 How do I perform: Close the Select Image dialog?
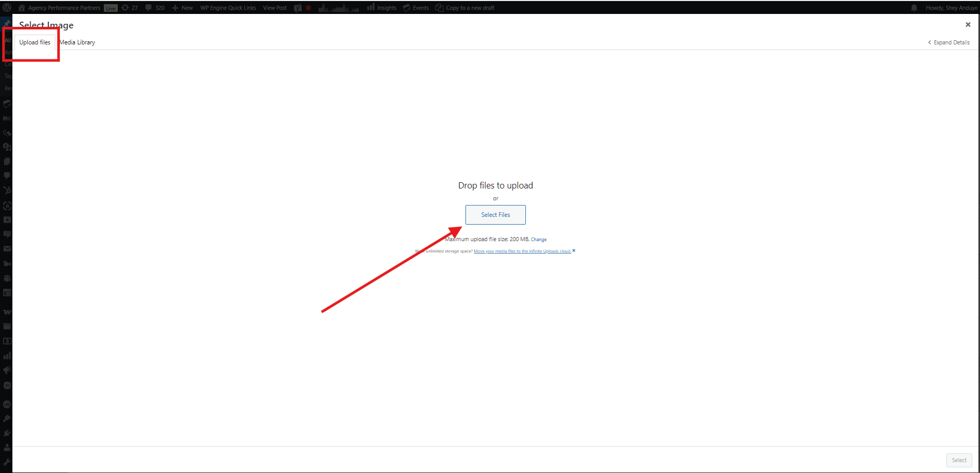[968, 24]
